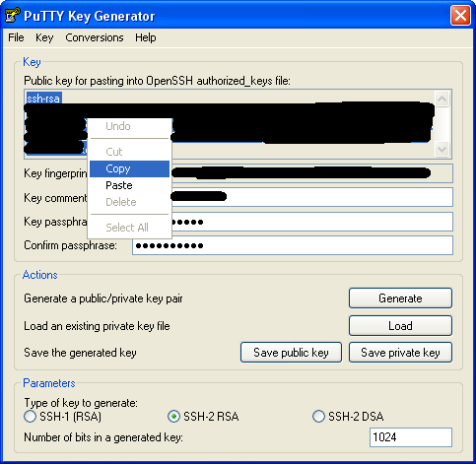Click the selected ssh-rsa text in public key box
This screenshot has height=464, width=476.
point(43,99)
